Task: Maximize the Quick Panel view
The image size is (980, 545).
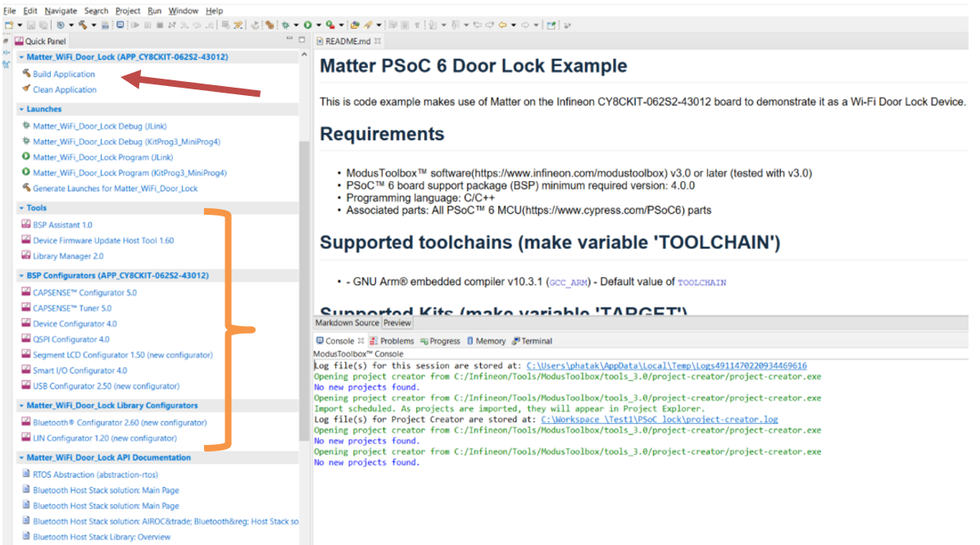Action: pos(302,39)
